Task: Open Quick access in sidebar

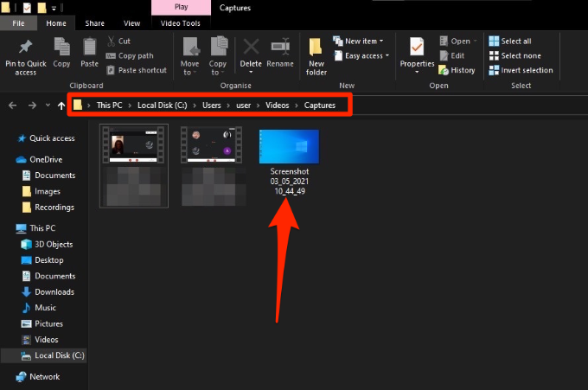Action: click(x=46, y=138)
